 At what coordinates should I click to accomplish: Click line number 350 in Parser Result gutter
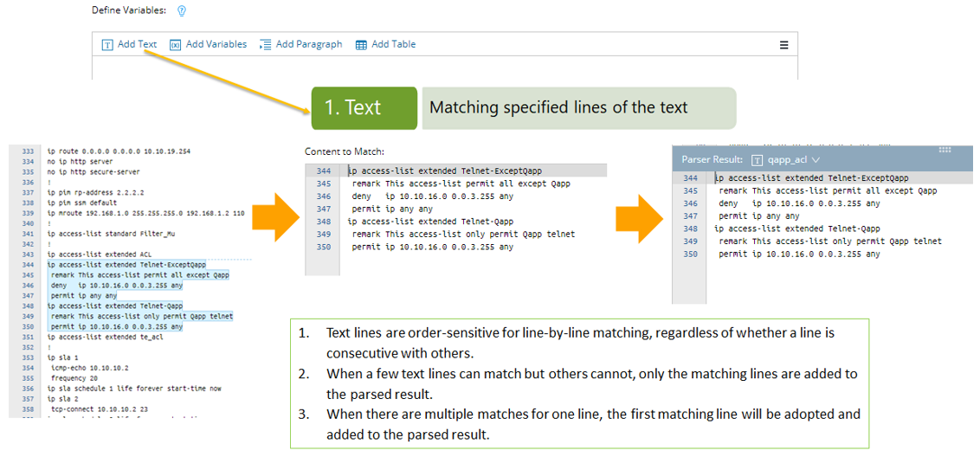pyautogui.click(x=690, y=254)
